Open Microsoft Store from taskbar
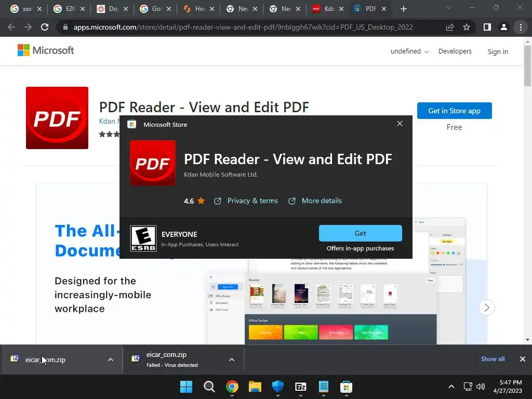Screen dimensions: 532x399 (347, 387)
